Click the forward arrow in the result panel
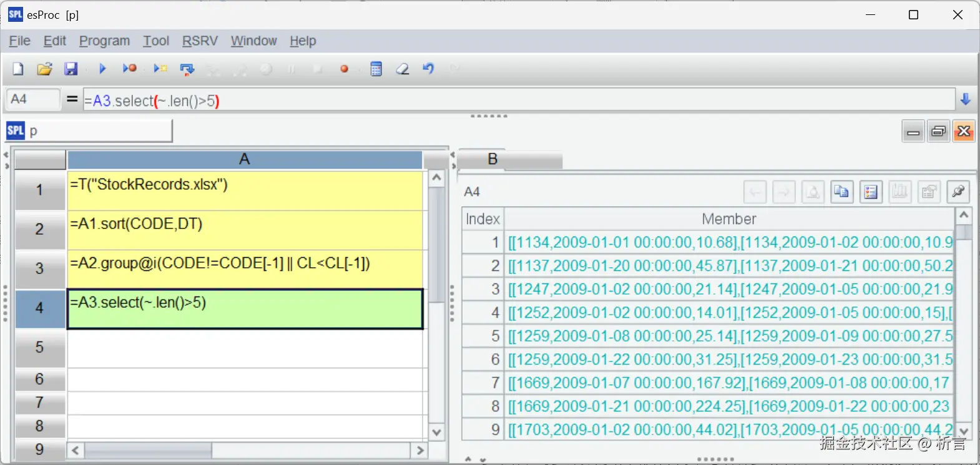 (x=784, y=192)
